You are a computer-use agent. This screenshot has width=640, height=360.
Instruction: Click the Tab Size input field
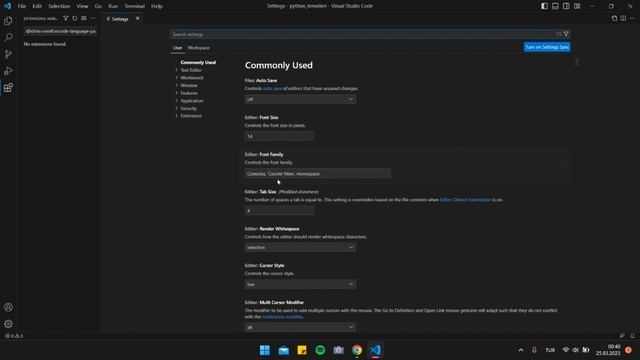click(280, 211)
